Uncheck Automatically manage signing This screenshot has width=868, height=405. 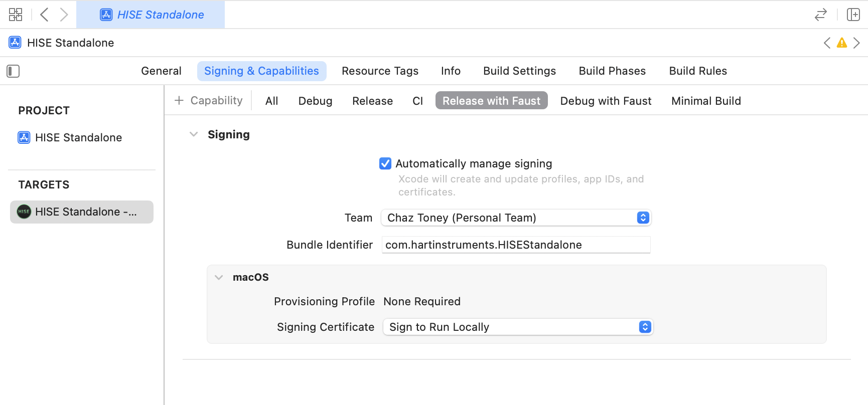click(385, 163)
